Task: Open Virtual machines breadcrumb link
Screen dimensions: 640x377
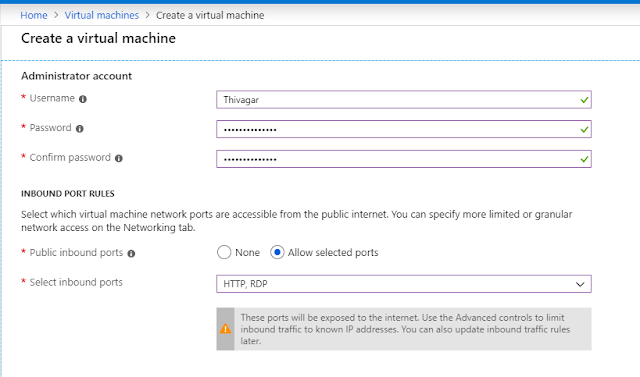Action: pos(102,16)
